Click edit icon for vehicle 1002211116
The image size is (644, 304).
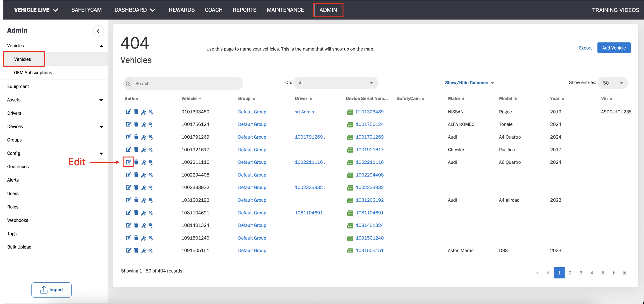[x=128, y=162]
